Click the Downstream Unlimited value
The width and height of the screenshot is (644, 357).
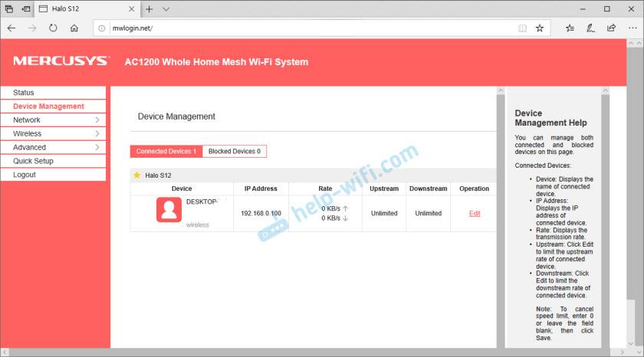click(x=429, y=214)
